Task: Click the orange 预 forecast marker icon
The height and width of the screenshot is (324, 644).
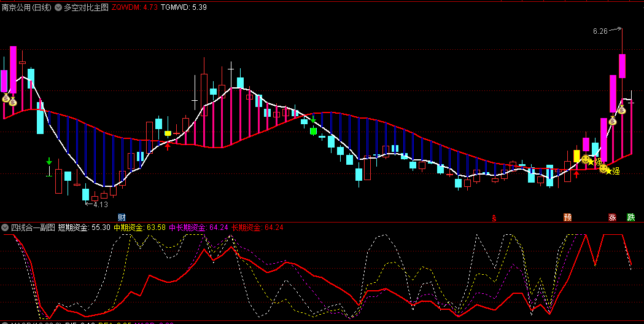Action: pos(568,217)
